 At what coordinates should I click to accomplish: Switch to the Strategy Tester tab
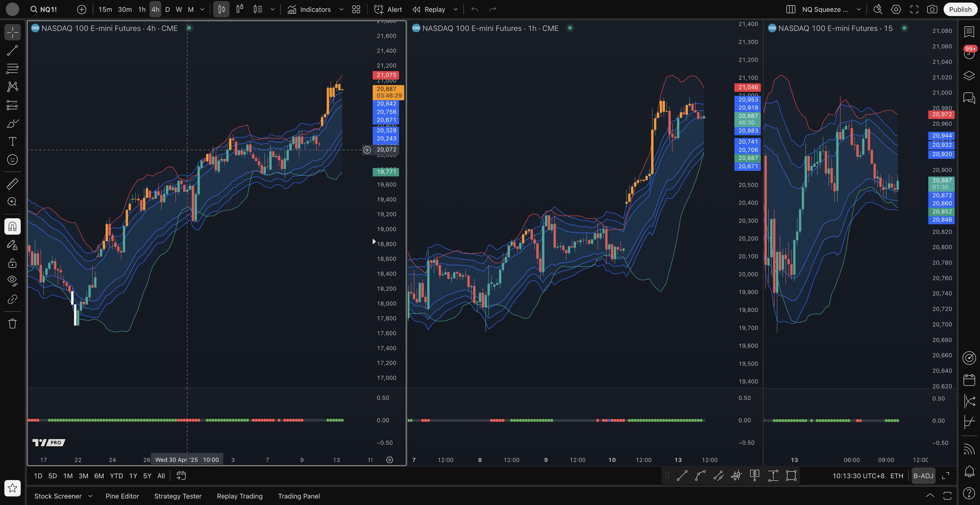pos(178,496)
